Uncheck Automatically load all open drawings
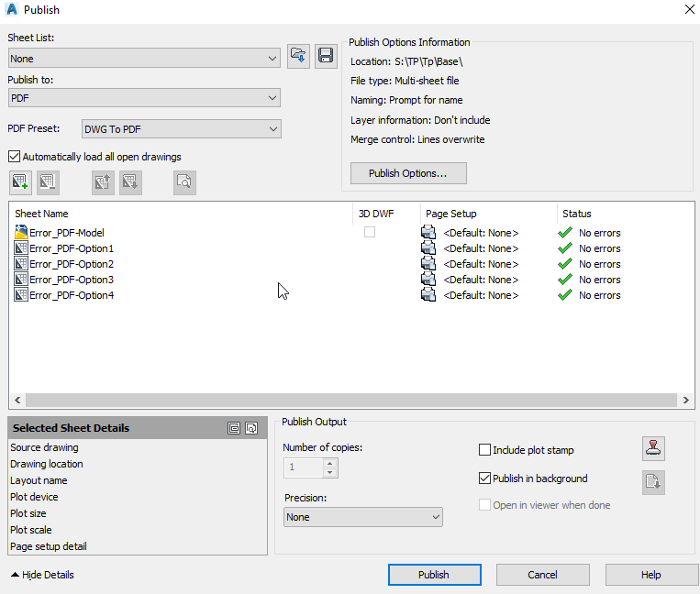 [15, 157]
